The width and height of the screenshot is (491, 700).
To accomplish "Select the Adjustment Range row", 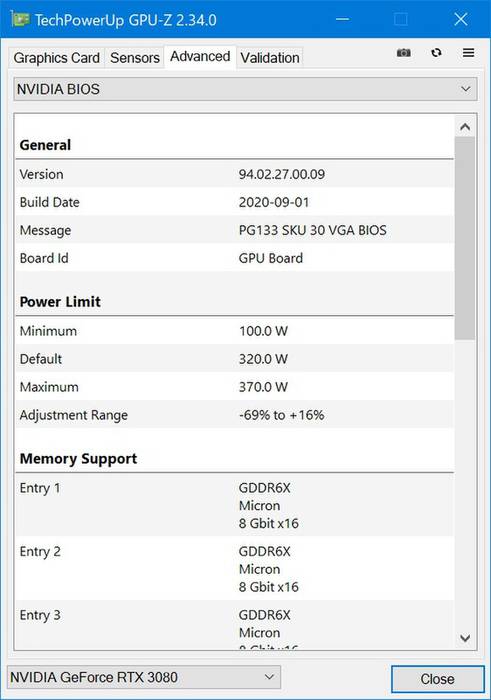I will pos(234,415).
